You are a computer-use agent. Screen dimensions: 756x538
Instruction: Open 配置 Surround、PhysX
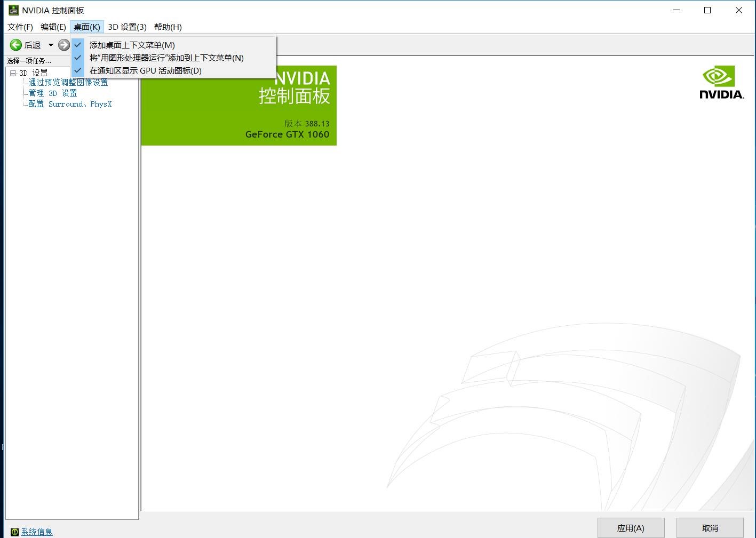(x=70, y=104)
